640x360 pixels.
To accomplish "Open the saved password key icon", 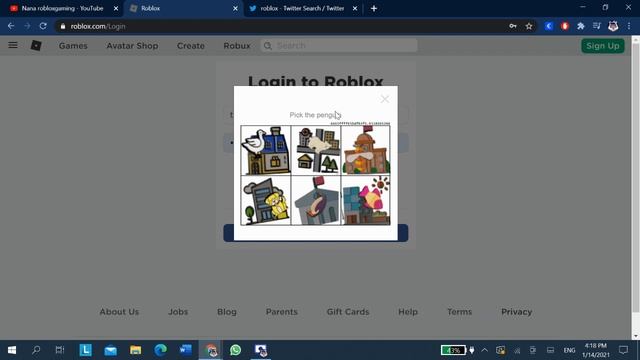I will (x=513, y=26).
